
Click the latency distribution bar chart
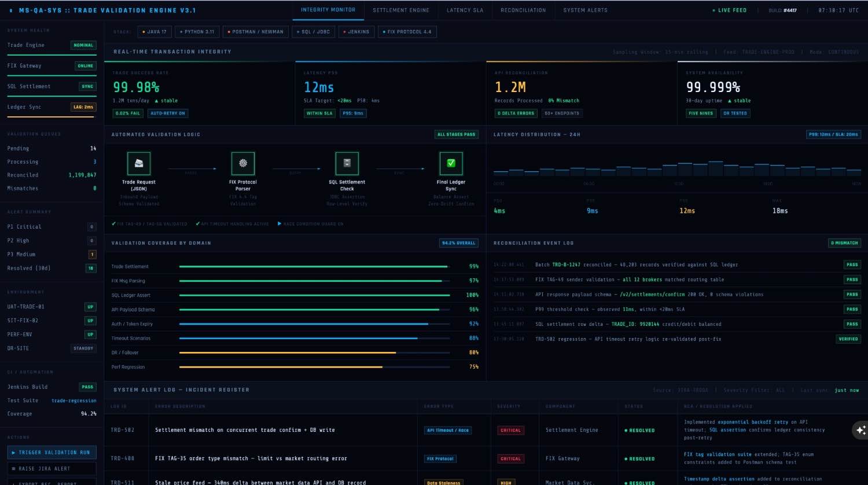677,168
